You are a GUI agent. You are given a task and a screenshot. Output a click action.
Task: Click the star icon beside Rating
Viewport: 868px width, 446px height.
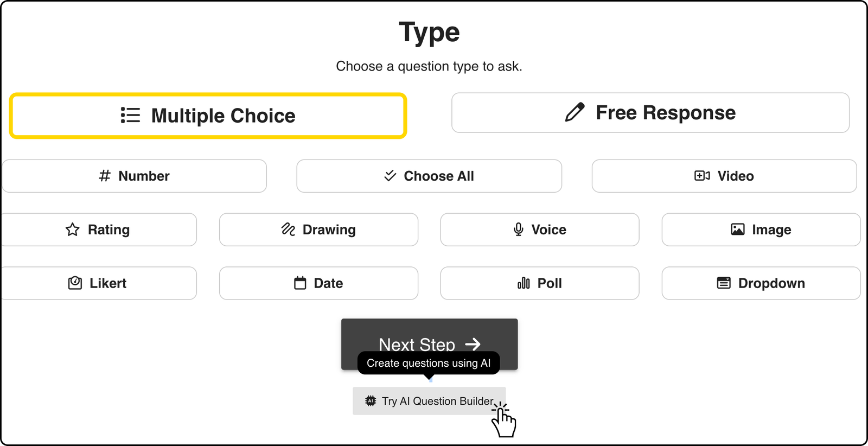point(73,230)
